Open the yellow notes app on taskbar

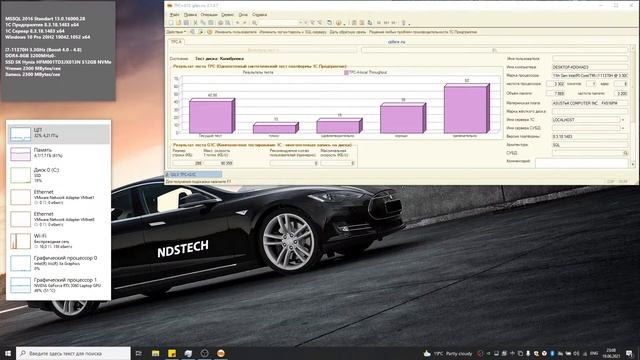click(172, 353)
